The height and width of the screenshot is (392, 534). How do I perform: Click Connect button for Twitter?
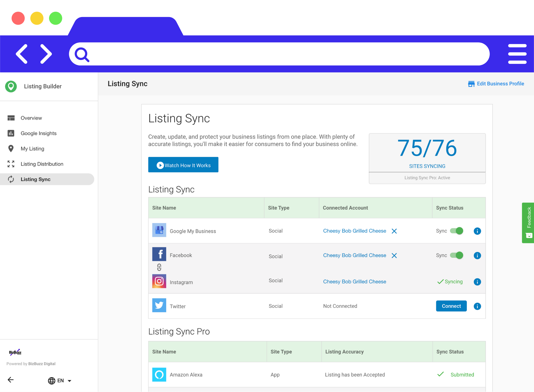[451, 306]
